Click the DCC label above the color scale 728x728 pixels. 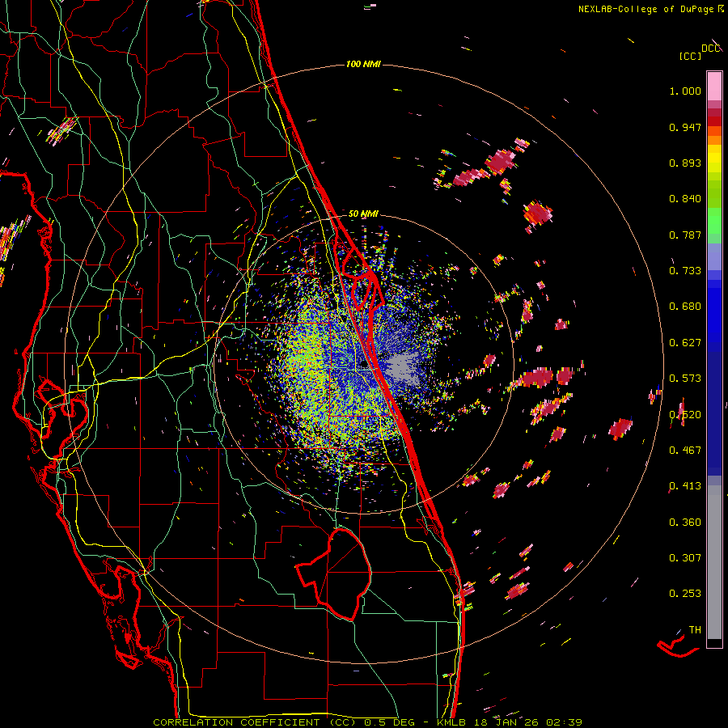click(710, 49)
